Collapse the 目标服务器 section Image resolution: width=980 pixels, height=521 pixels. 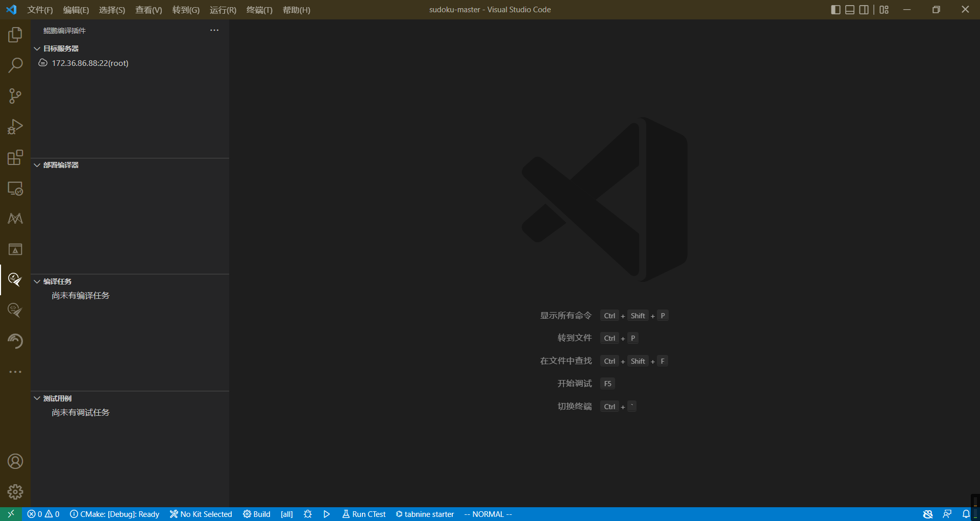[37, 49]
